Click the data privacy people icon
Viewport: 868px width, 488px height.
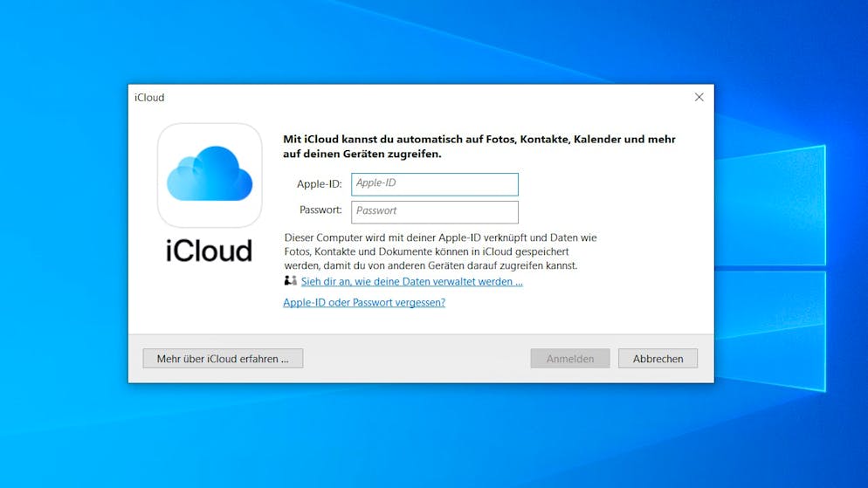290,281
